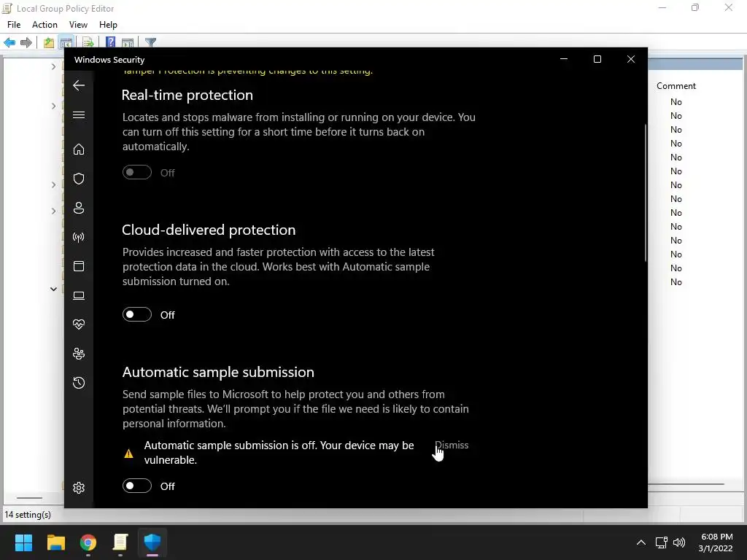Expand the second tree node chevron in Group Policy Editor
The width and height of the screenshot is (747, 560).
pos(53,106)
